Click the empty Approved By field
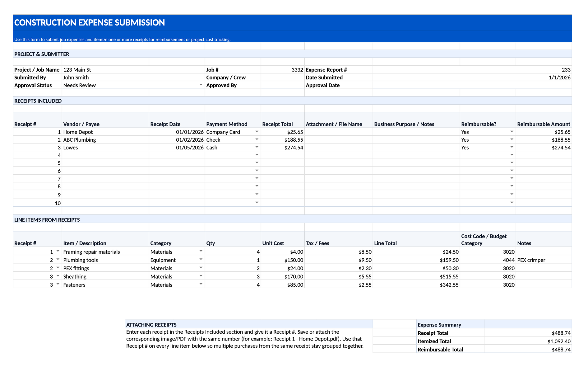 (x=283, y=85)
